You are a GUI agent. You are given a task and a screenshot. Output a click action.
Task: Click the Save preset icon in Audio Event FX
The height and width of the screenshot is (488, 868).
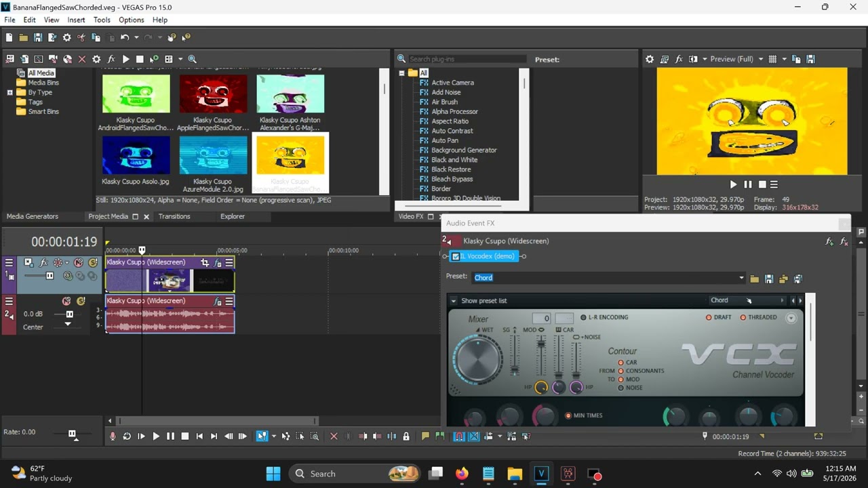point(769,279)
